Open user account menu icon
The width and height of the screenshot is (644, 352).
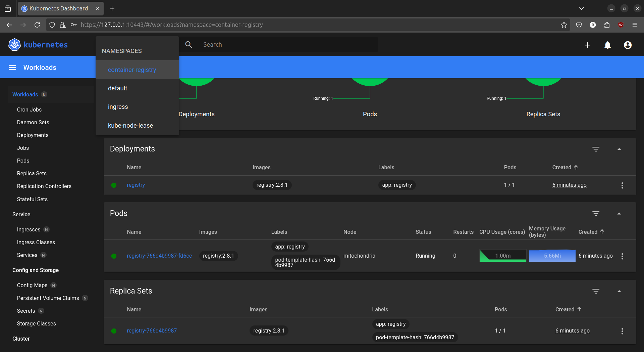tap(628, 45)
